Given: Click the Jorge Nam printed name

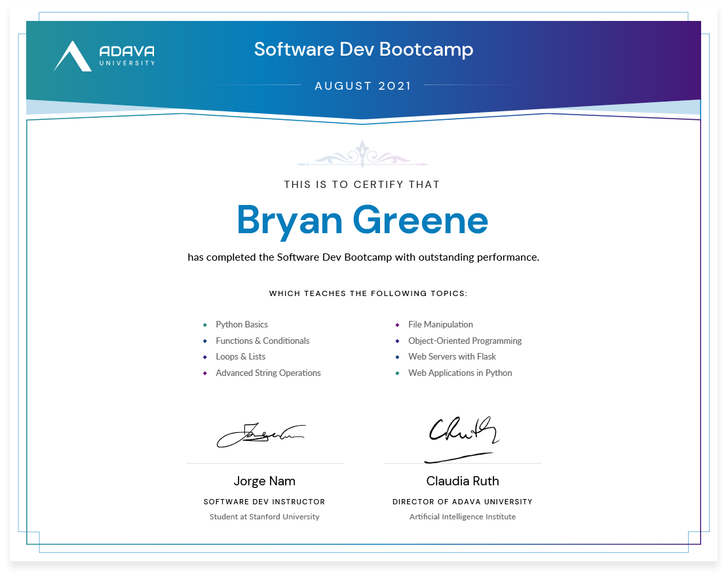Looking at the screenshot, I should [x=264, y=481].
